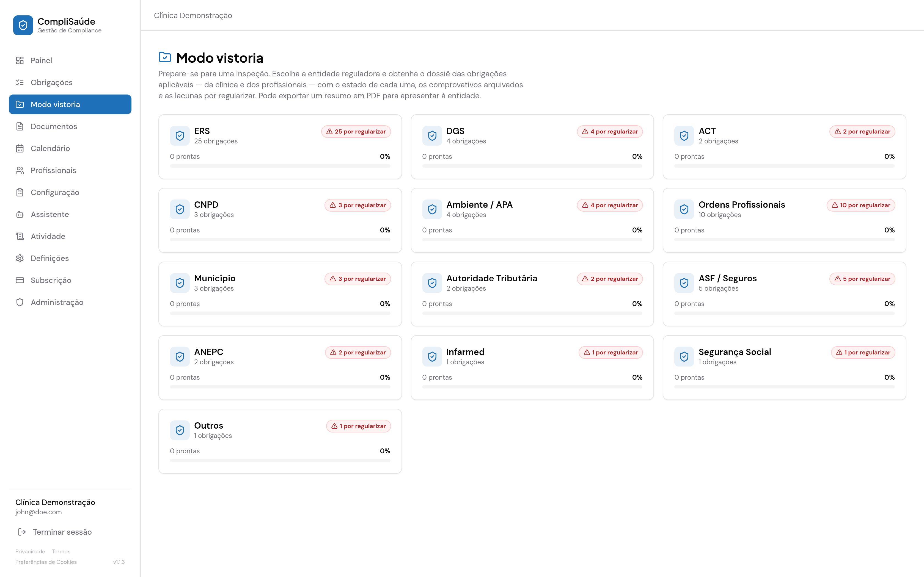Click the Terminar sessão logout icon
Image resolution: width=924 pixels, height=577 pixels.
point(22,532)
